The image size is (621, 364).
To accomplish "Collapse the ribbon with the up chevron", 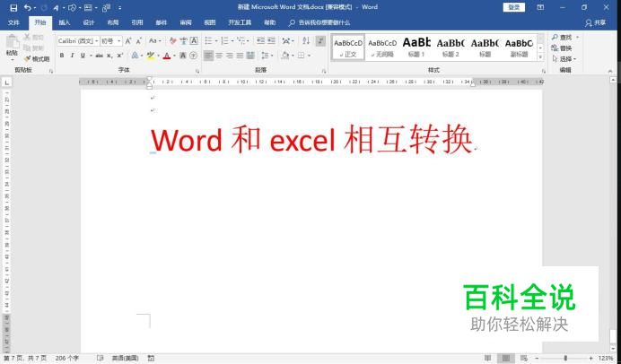I will (x=610, y=71).
